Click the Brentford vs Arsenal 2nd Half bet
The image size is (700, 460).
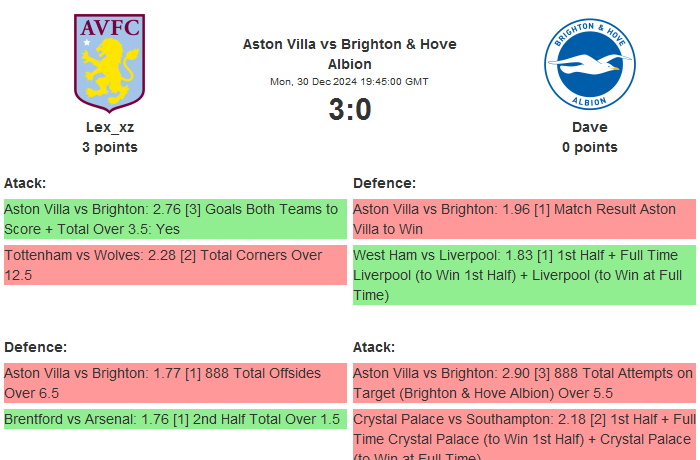click(175, 419)
